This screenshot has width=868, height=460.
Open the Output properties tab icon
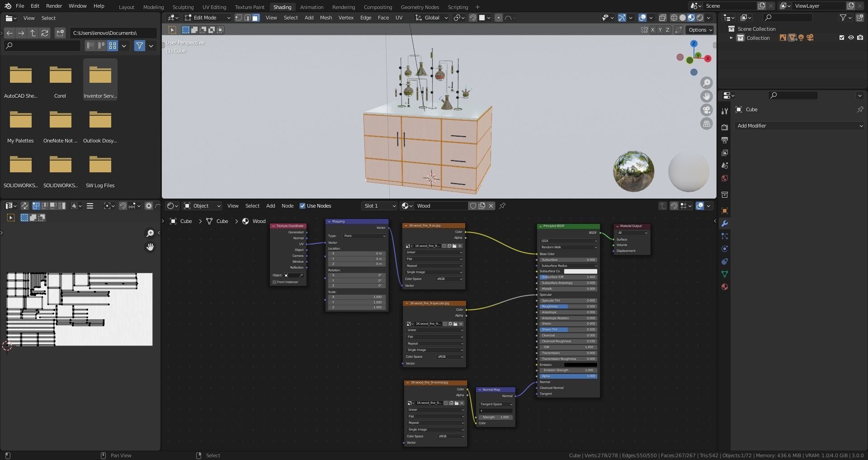[x=725, y=140]
